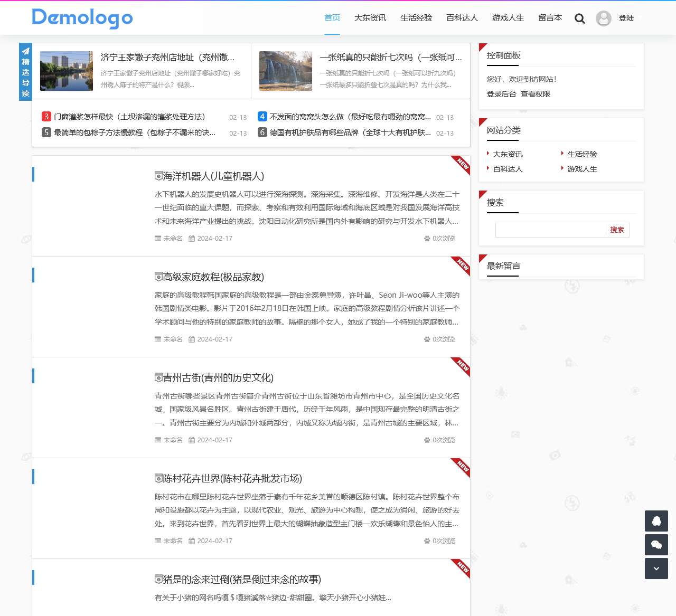Click the calendar icon beside 2024-02-17 on 海洋机器人
676x616 pixels.
[x=192, y=238]
